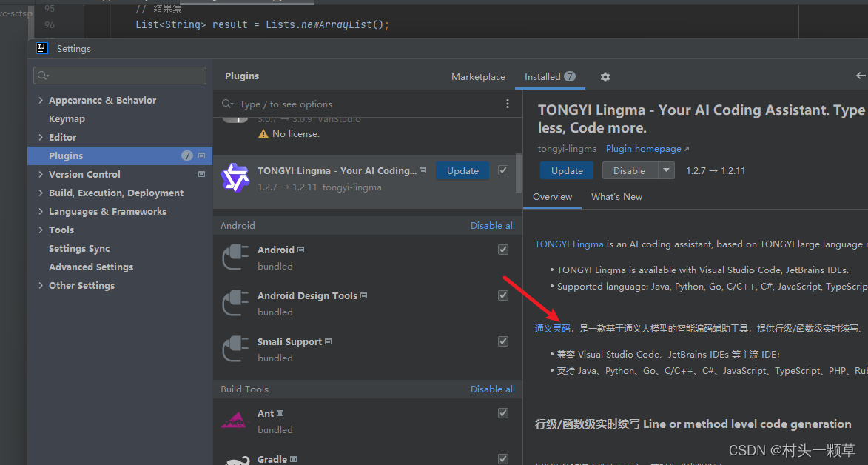Viewport: 868px width, 465px height.
Task: Open the Disable button dropdown arrow
Action: [667, 171]
